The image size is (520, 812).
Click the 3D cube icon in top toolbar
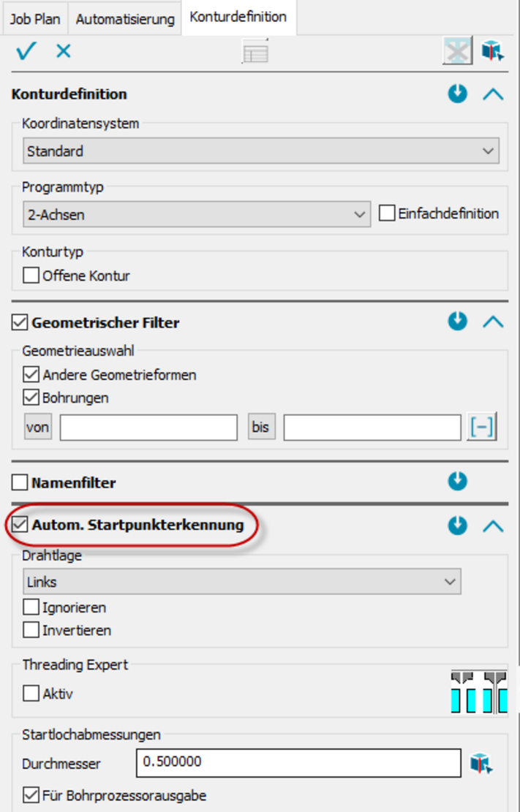coord(492,51)
